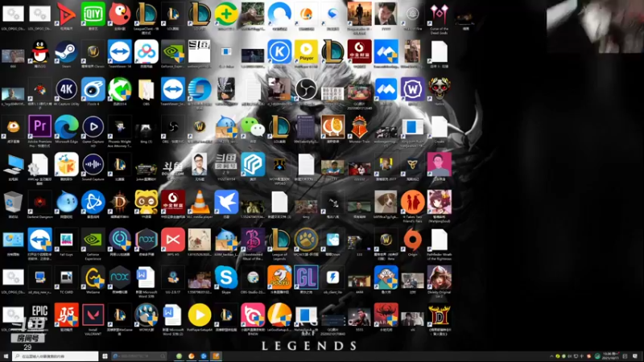Open the iQIYI green desktop shortcut
The image size is (644, 362).
pos(93,14)
